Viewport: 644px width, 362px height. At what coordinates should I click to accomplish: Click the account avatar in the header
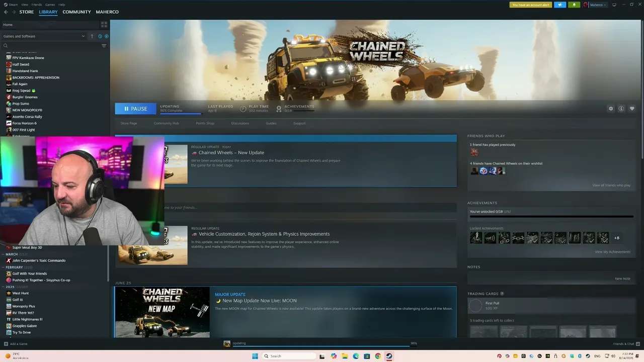[586, 5]
